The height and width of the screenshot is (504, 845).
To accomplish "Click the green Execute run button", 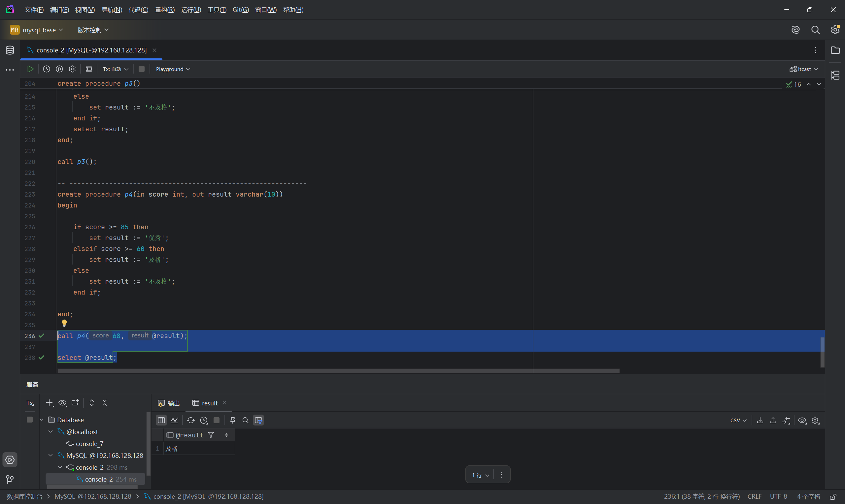I will pos(30,69).
